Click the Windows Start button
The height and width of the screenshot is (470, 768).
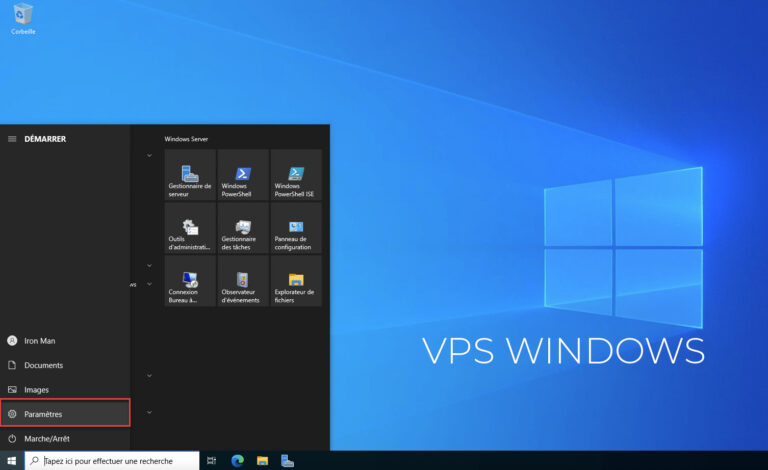pos(12,461)
